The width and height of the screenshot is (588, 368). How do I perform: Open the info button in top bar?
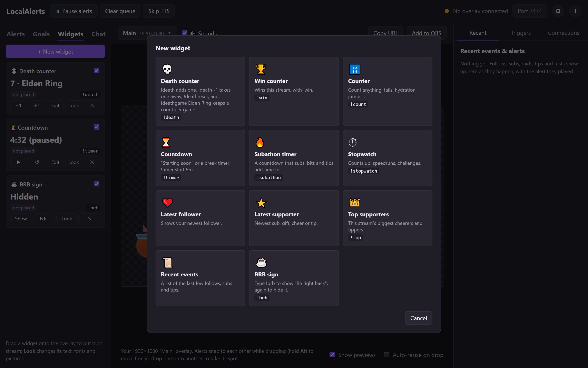(575, 11)
